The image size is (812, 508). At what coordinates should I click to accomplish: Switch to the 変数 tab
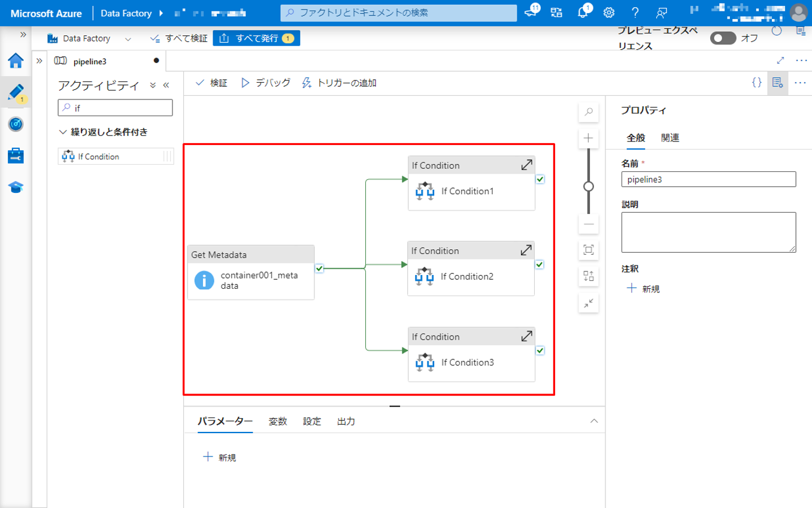pyautogui.click(x=278, y=421)
